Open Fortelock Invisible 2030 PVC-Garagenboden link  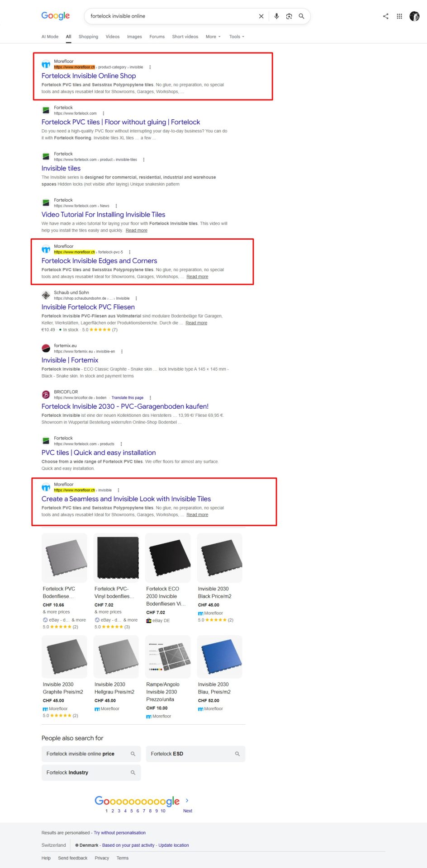(125, 406)
